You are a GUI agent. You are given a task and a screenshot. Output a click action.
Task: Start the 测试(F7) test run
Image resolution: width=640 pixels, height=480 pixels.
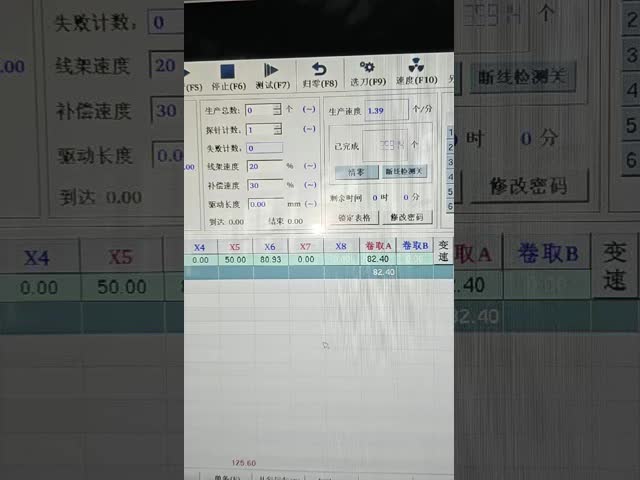coord(272,76)
